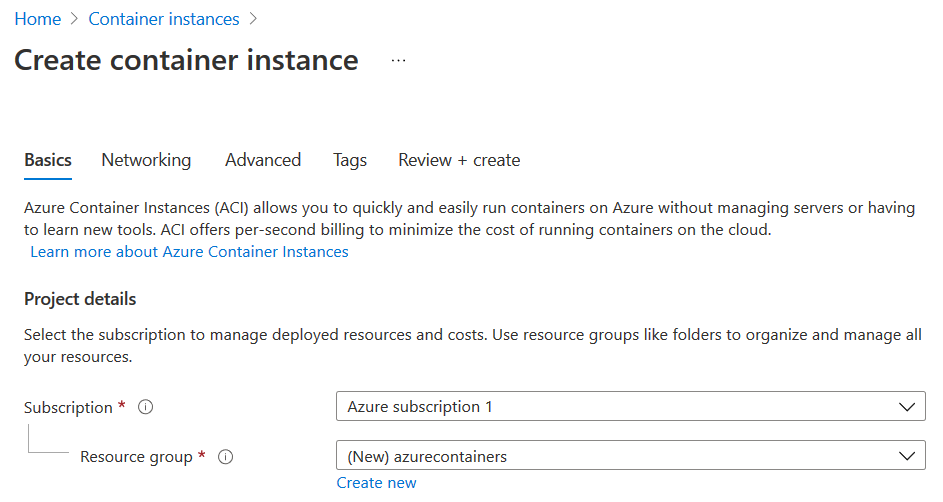Open the azurecontainers resource group dropdown
Image resolution: width=943 pixels, height=502 pixels.
[x=630, y=457]
